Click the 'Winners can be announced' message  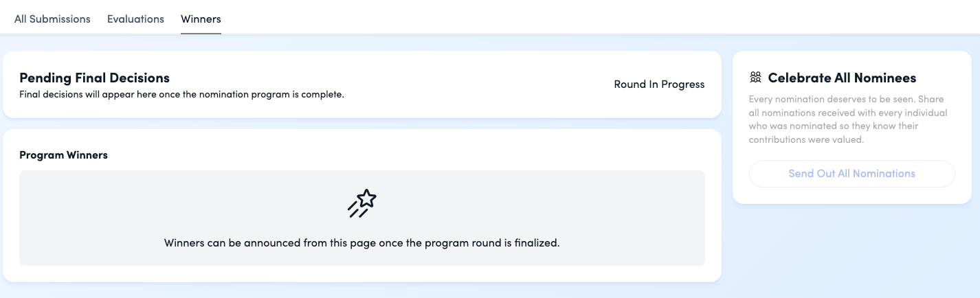click(362, 243)
